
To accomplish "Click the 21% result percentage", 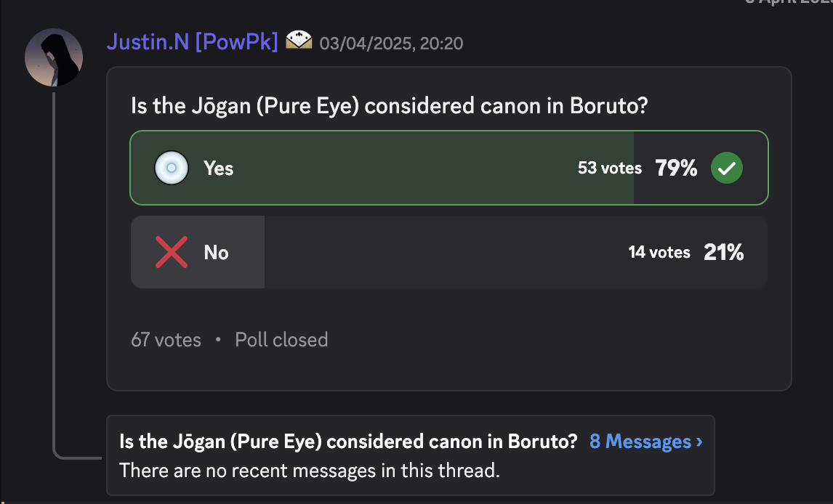I will [x=723, y=252].
